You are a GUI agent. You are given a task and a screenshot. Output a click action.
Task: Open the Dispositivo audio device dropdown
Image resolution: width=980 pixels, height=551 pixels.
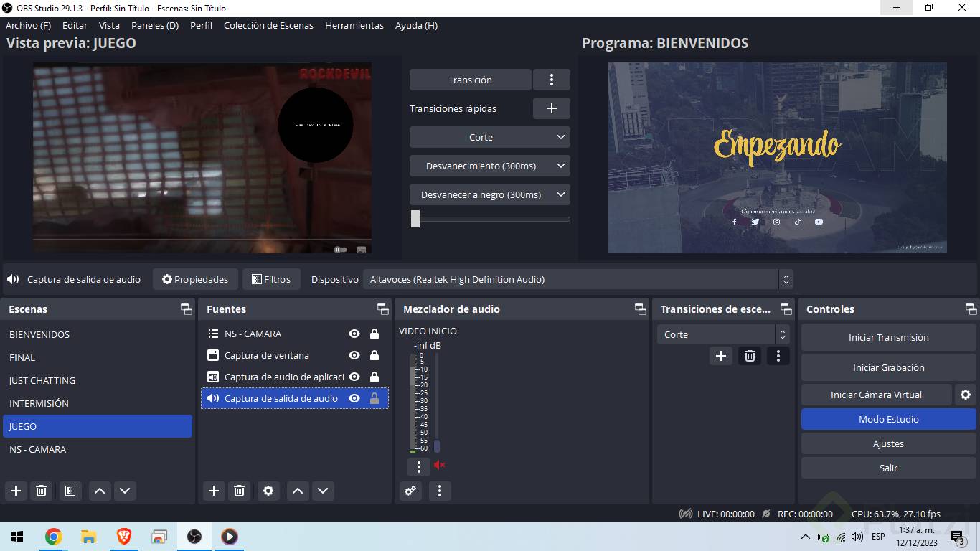tap(578, 279)
